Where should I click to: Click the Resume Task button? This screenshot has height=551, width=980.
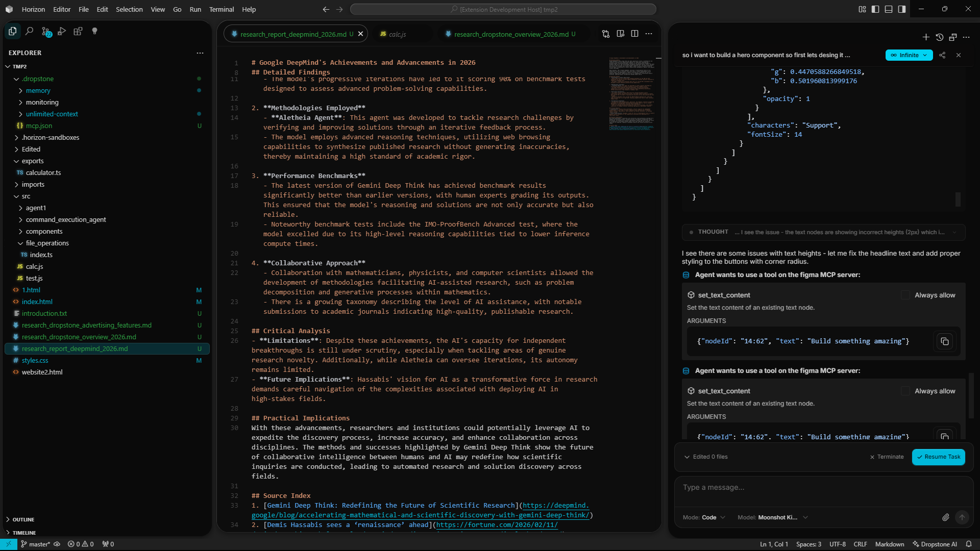[x=938, y=457]
